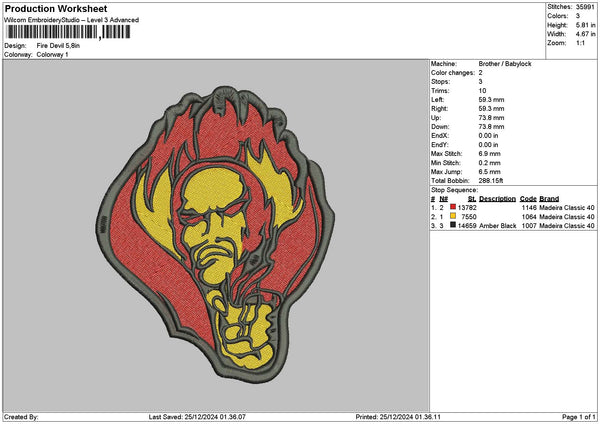Screen dimensions: 600x424
Task: Click the Max Stitch value '6.9 mm'
Action: coord(489,153)
